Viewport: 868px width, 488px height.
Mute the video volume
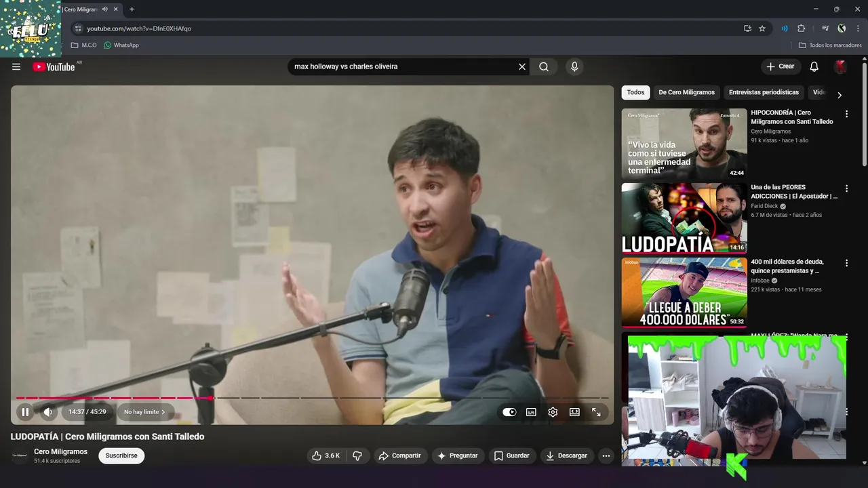[x=48, y=411]
